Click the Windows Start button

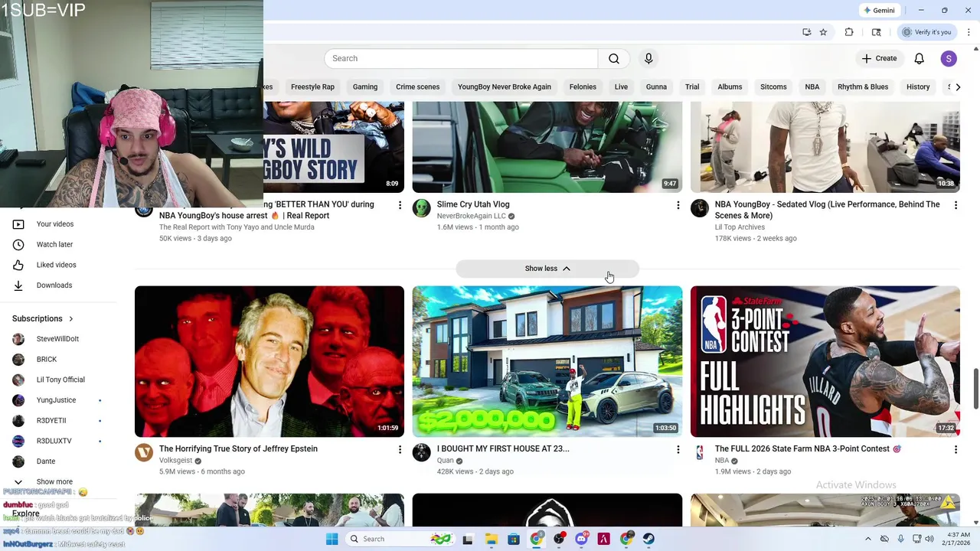click(332, 539)
